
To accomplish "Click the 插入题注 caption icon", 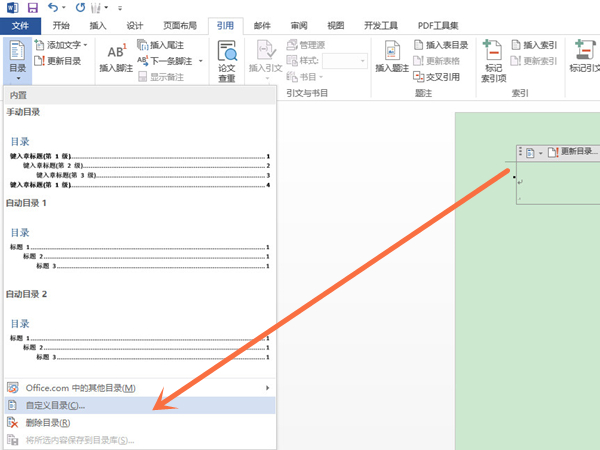I will (390, 52).
